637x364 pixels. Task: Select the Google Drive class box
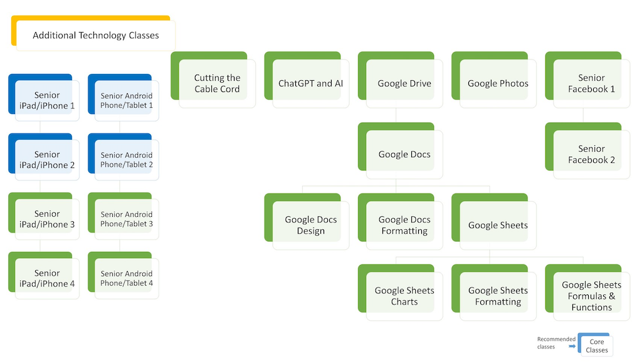pyautogui.click(x=401, y=80)
